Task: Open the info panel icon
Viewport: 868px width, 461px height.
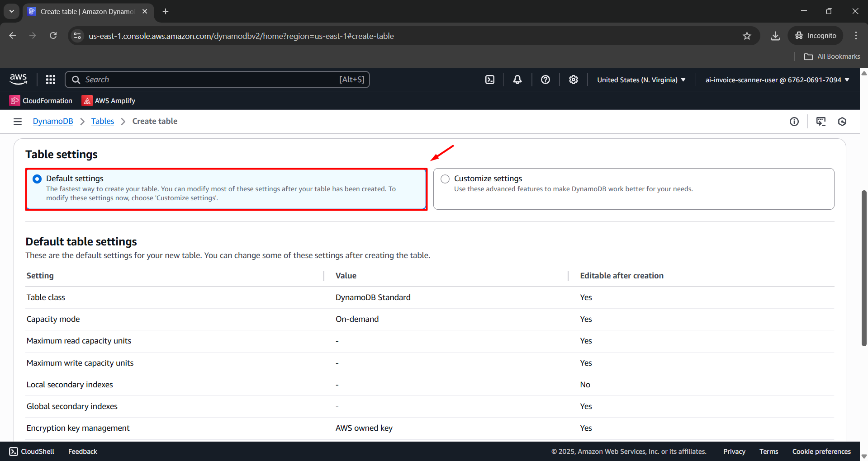Action: (794, 121)
